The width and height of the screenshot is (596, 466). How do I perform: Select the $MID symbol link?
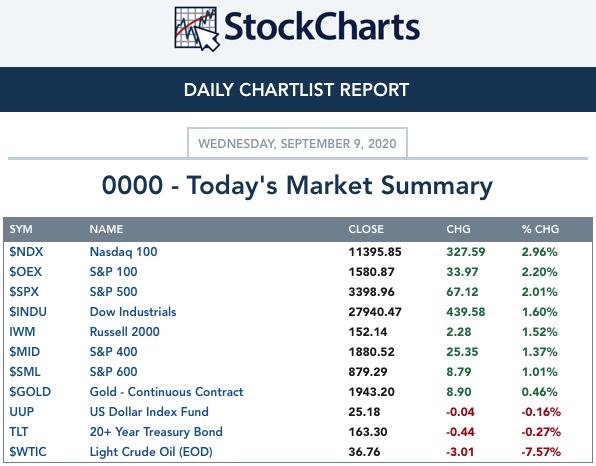[x=25, y=352]
